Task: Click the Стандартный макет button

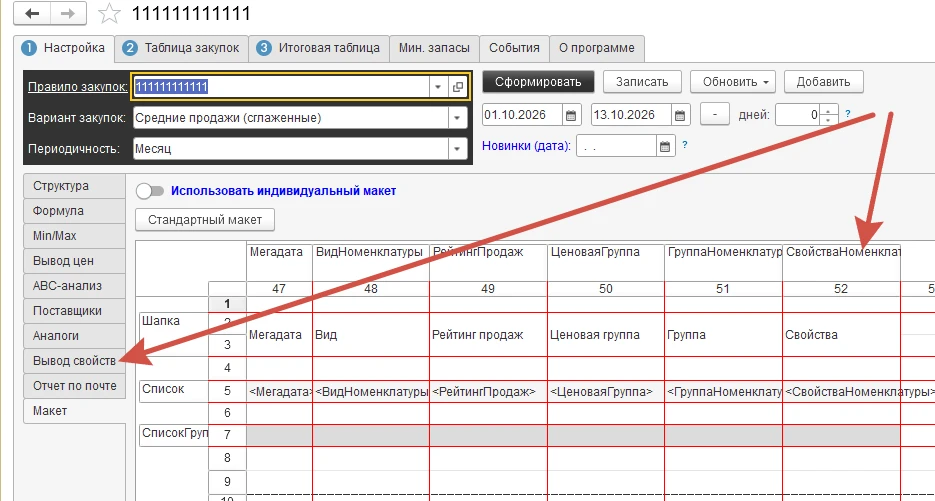Action: 205,219
